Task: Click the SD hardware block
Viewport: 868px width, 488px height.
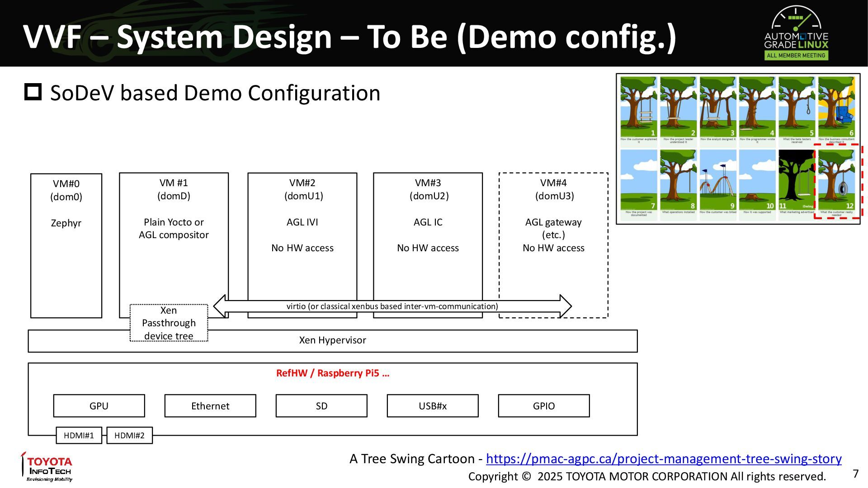Action: click(321, 406)
